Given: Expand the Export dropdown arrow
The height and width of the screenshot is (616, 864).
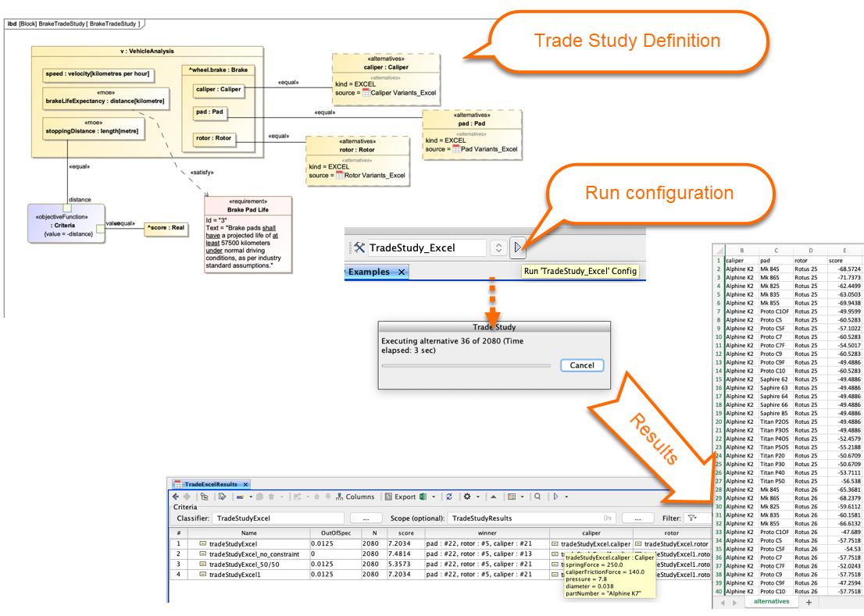Looking at the screenshot, I should [x=434, y=497].
